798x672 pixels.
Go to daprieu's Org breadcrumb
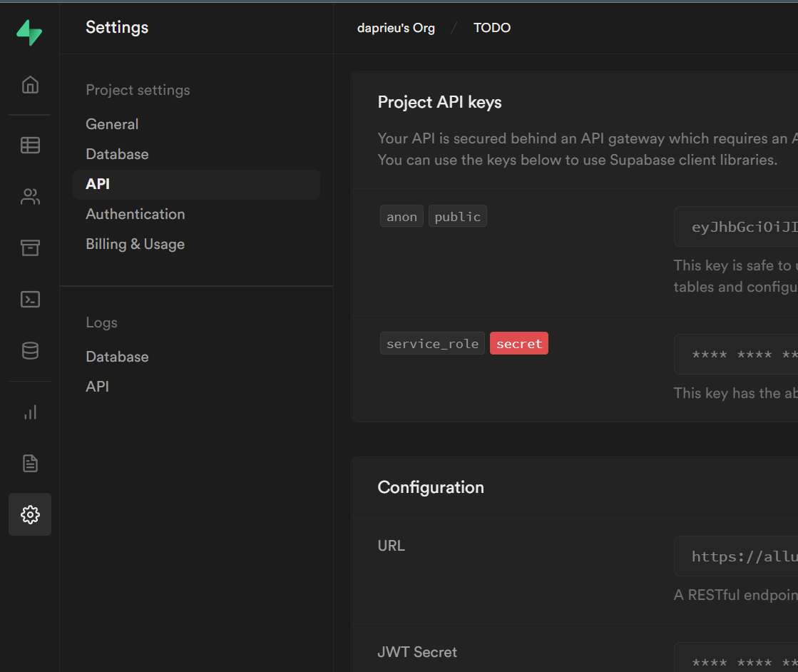pos(396,28)
